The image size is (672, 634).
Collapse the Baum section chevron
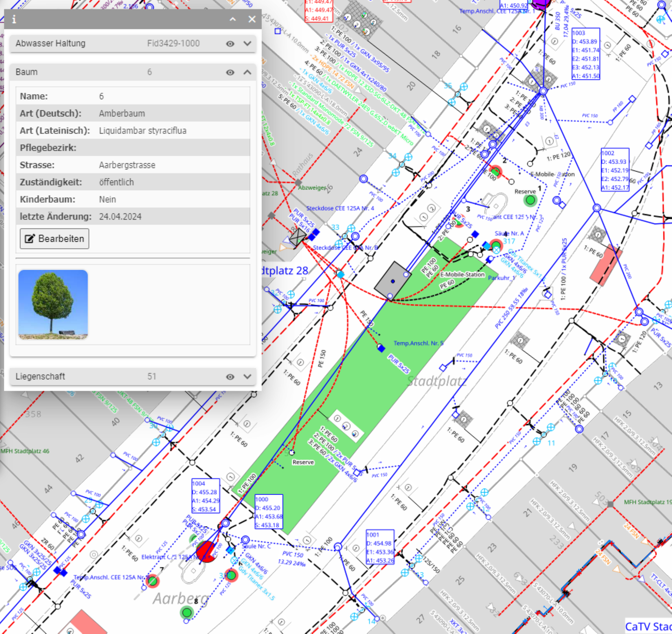[247, 73]
